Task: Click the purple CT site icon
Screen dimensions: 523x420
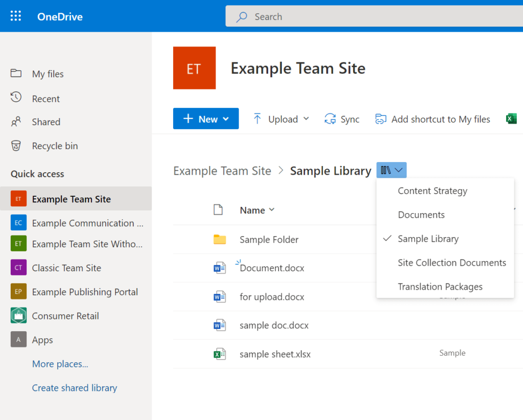Action: click(18, 268)
